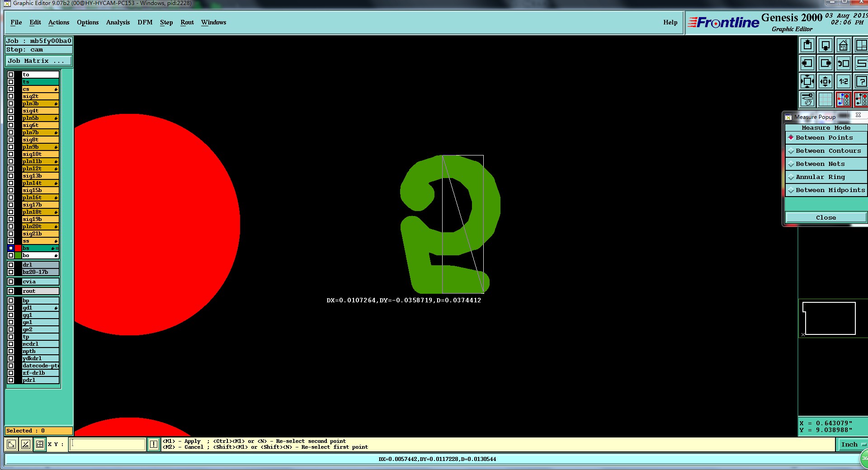Viewport: 868px width, 470px height.
Task: Open the Edit menu
Action: point(35,22)
